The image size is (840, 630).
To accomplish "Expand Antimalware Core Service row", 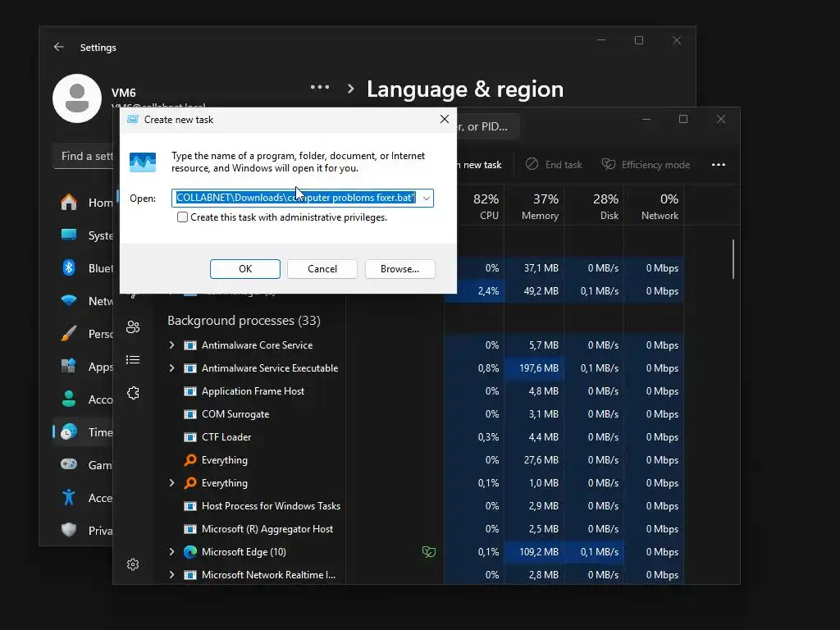I will click(171, 345).
